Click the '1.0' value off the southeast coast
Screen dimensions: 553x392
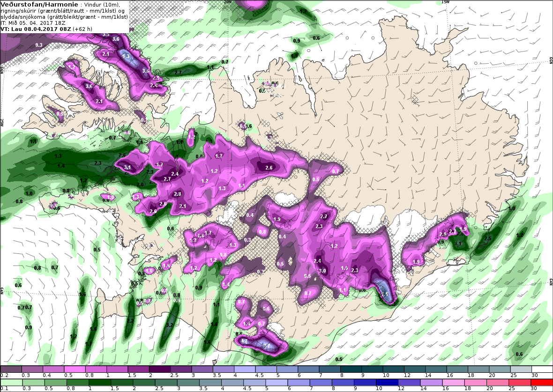[x=512, y=208]
